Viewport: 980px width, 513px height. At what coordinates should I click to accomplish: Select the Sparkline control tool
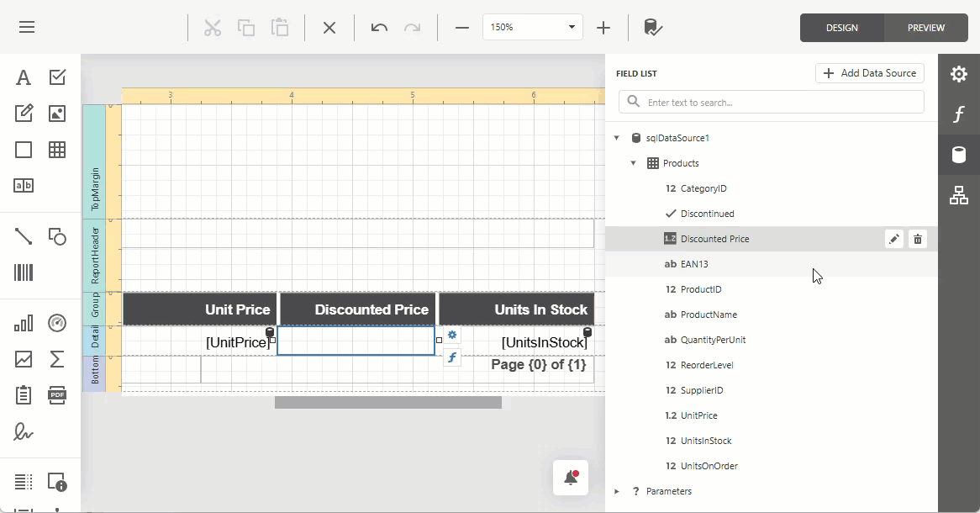click(24, 359)
